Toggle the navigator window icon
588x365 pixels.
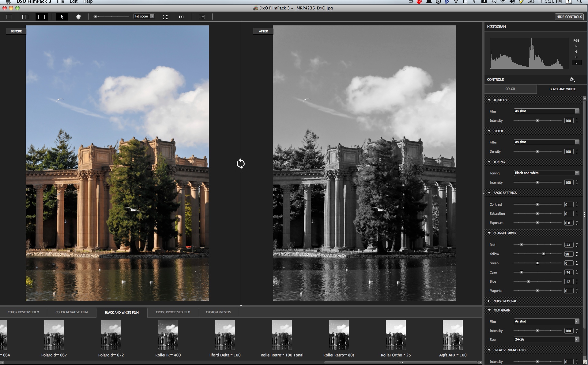pyautogui.click(x=202, y=17)
